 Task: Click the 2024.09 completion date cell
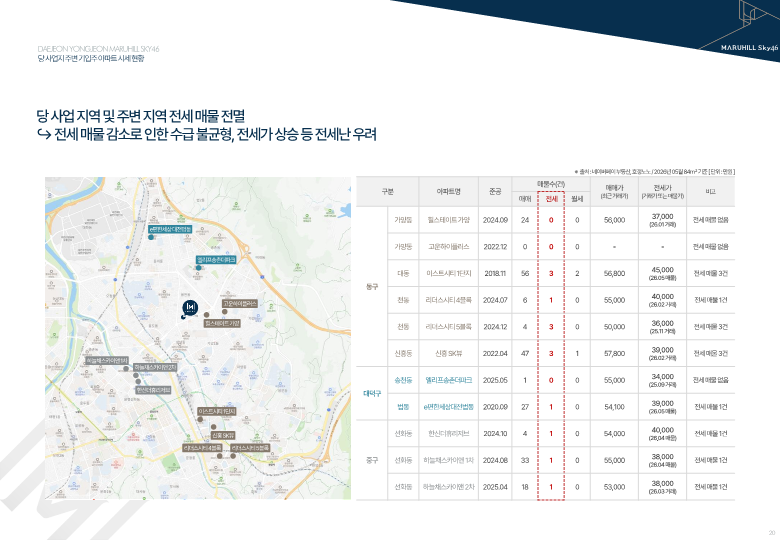coord(495,220)
